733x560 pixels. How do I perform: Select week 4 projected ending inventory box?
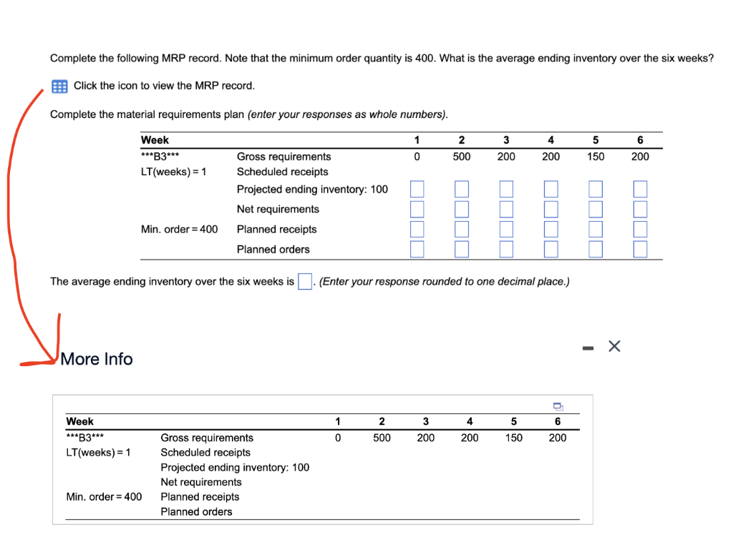[550, 189]
